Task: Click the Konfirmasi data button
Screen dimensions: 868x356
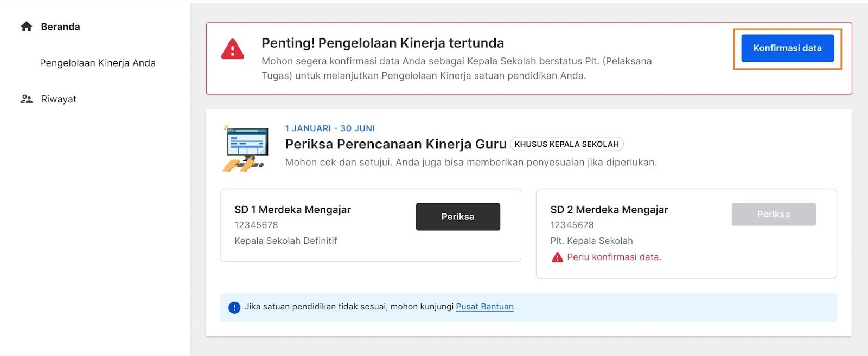Action: coord(787,48)
